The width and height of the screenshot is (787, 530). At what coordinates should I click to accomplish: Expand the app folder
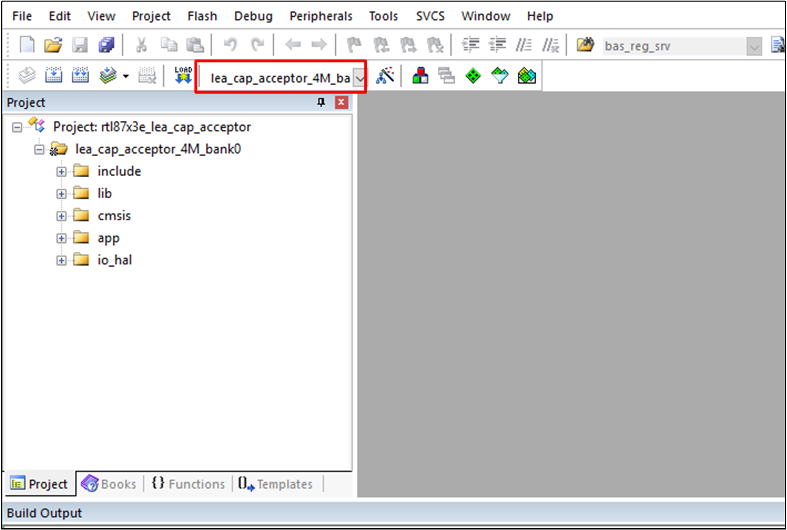click(61, 238)
